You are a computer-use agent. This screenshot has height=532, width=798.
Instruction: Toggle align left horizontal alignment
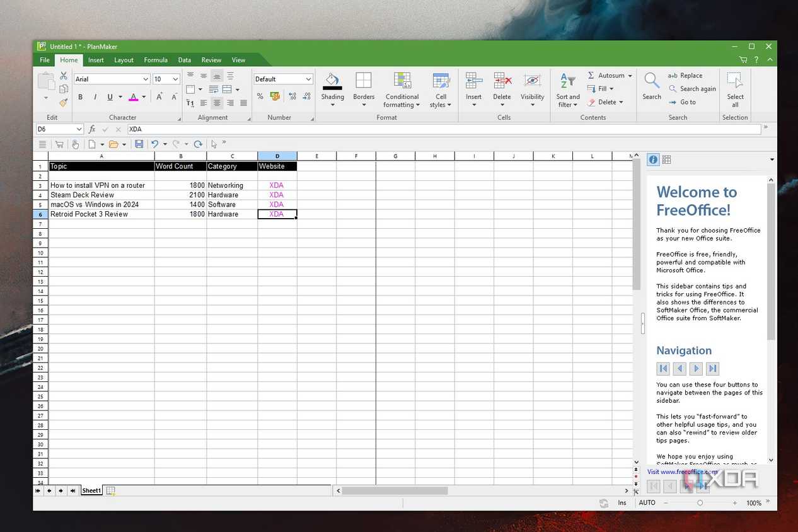tap(204, 103)
